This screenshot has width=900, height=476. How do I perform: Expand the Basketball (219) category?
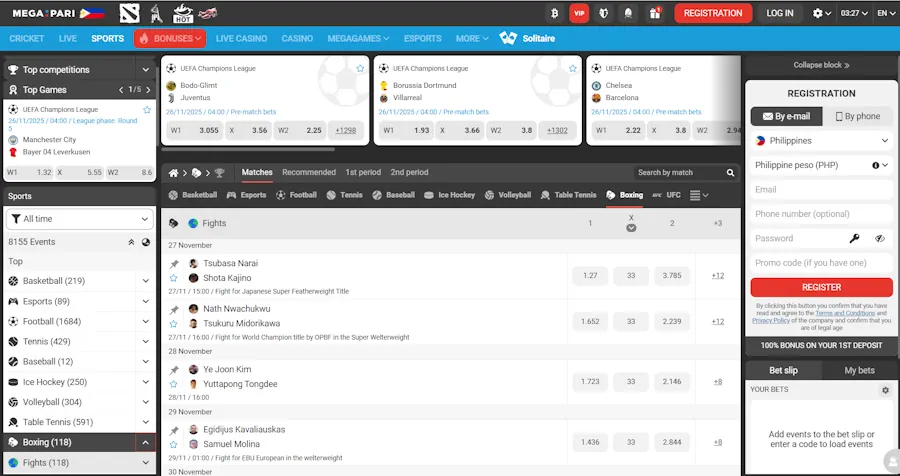[x=146, y=281]
